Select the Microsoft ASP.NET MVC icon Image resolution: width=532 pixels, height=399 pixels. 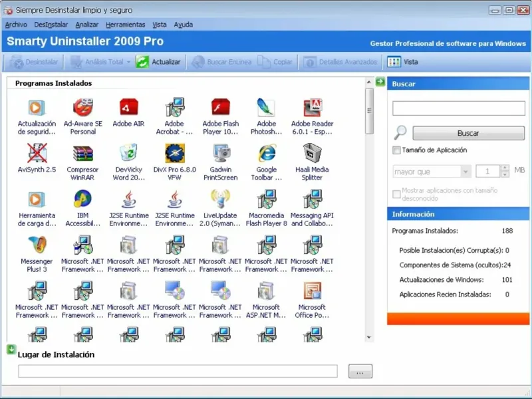(x=267, y=291)
